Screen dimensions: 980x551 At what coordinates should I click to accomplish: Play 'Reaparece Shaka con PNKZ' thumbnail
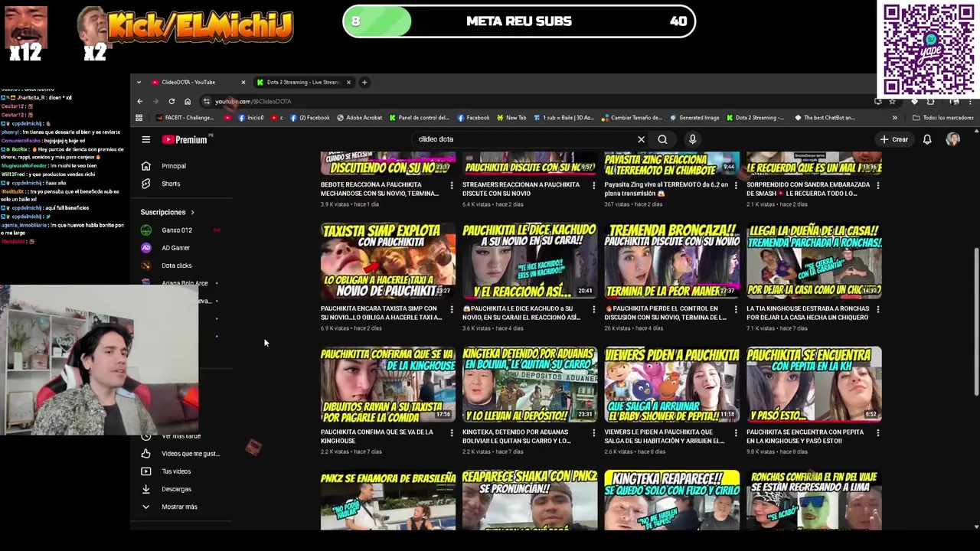coord(530,500)
